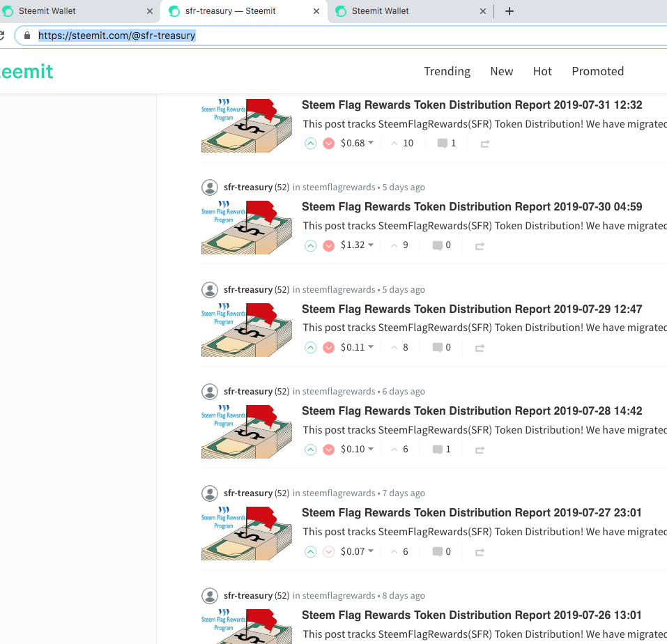Click sfr-treasury avatar on 2019-07-28 post
Image resolution: width=667 pixels, height=644 pixels.
click(210, 391)
